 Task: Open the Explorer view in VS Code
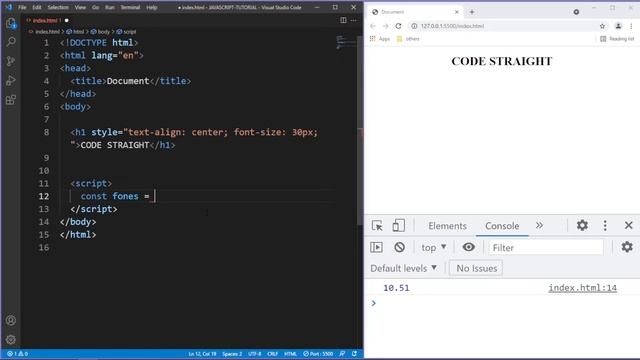(11, 23)
